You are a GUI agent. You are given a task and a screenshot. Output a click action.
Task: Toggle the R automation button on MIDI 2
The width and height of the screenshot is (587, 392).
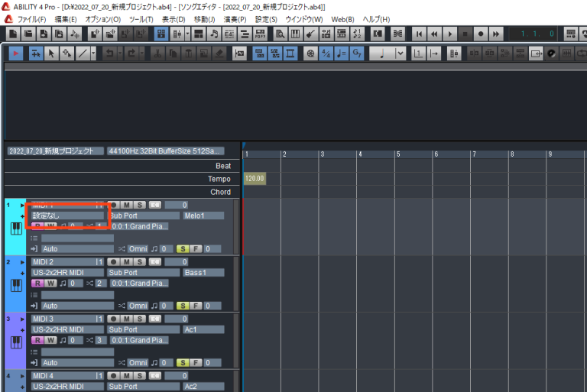coord(36,283)
